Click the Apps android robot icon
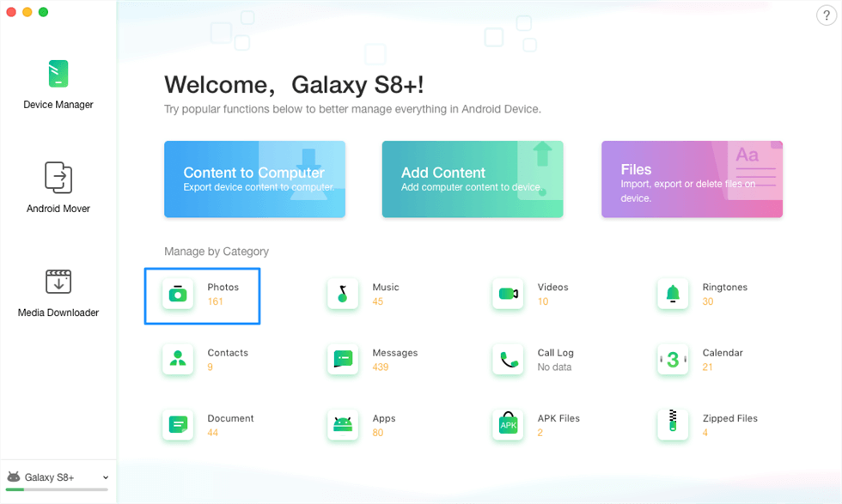The width and height of the screenshot is (842, 504). [343, 424]
